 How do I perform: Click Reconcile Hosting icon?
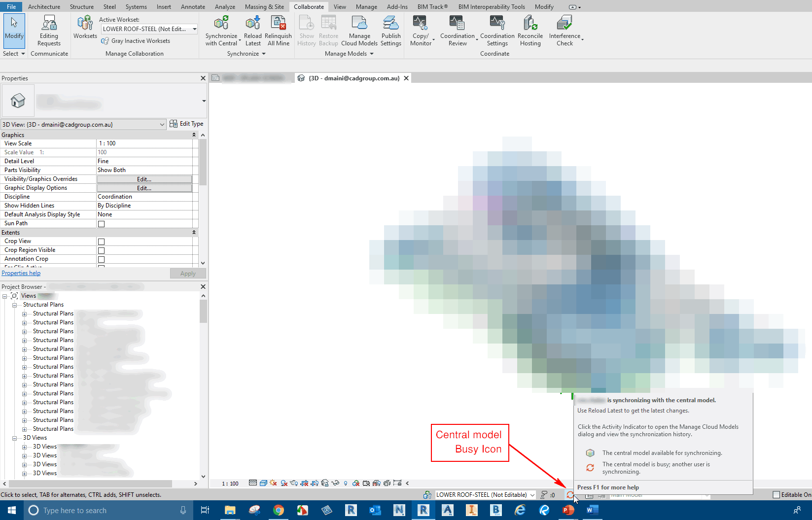point(530,23)
